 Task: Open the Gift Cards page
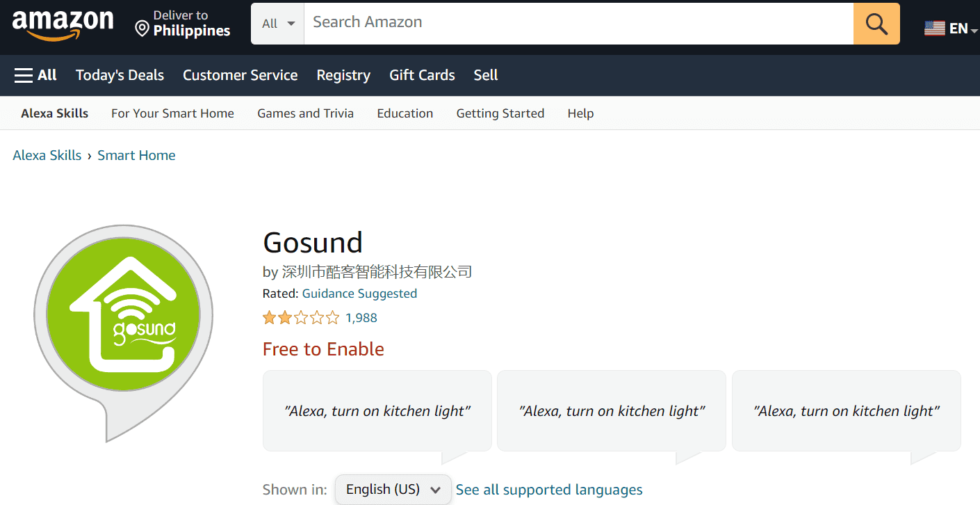coord(422,75)
